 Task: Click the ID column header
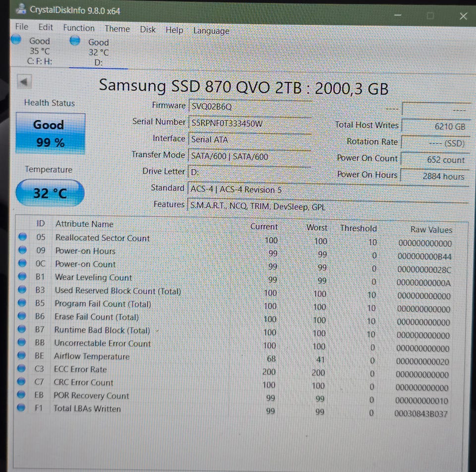(x=41, y=223)
